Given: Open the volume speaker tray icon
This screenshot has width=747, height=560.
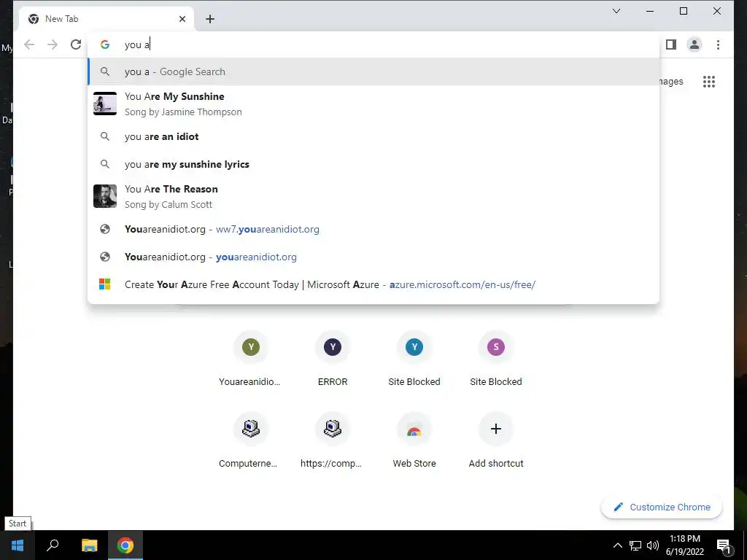Looking at the screenshot, I should pos(653,545).
